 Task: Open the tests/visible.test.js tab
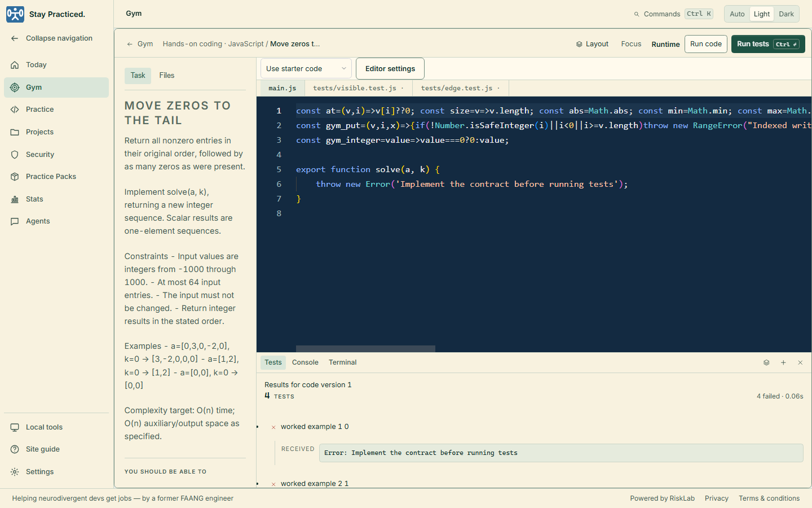359,88
